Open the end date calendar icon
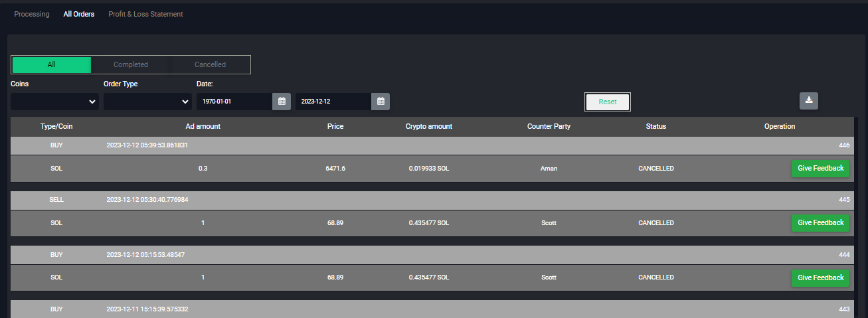Viewport: 868px width, 318px height. tap(381, 102)
